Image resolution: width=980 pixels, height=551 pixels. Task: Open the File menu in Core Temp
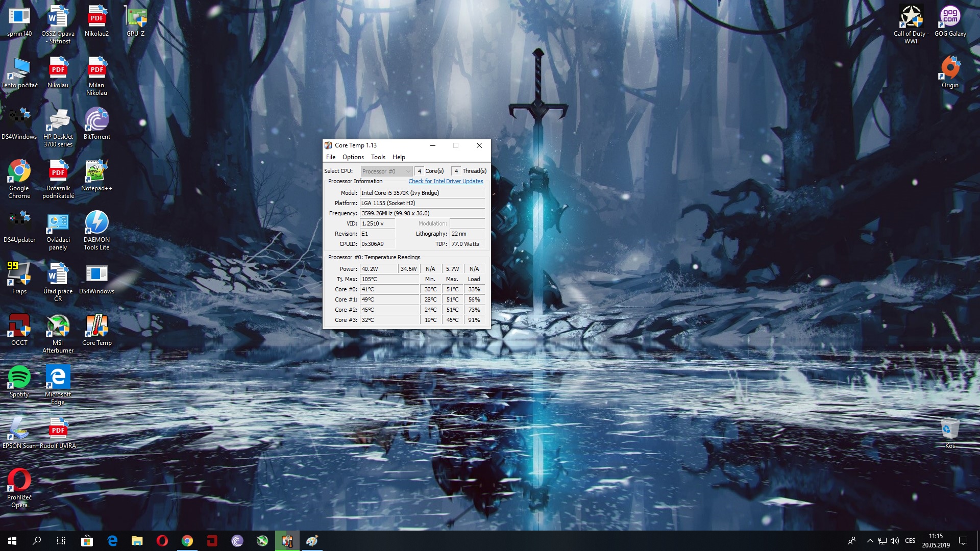(331, 157)
